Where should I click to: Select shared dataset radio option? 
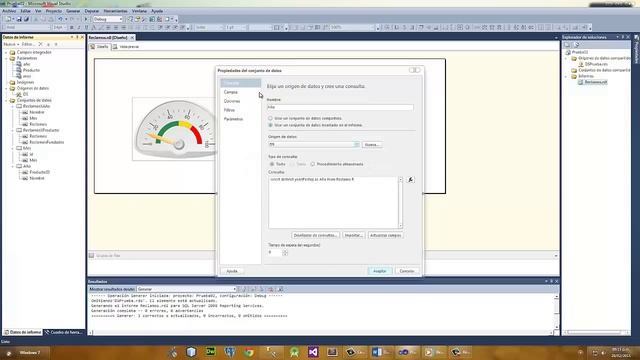[270, 118]
